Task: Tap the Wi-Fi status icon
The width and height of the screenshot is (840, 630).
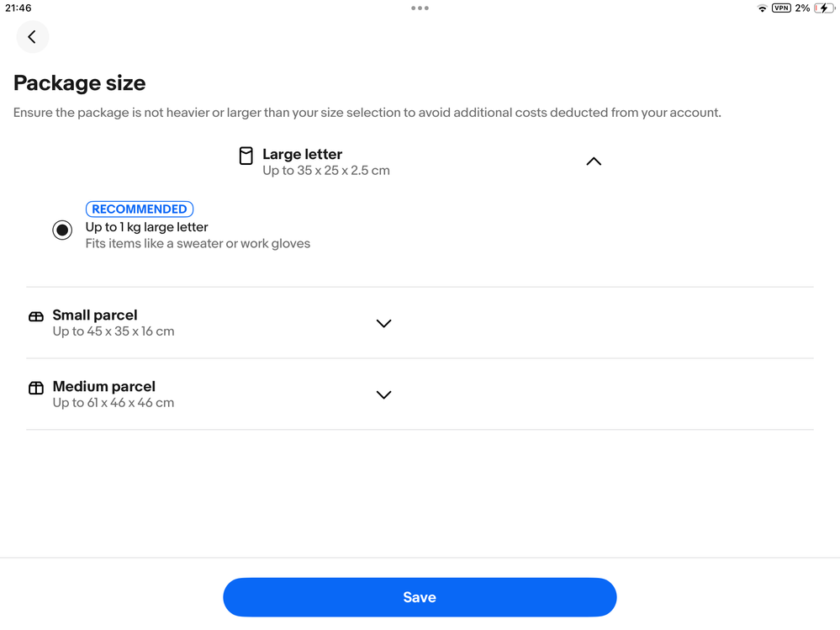Action: 762,8
